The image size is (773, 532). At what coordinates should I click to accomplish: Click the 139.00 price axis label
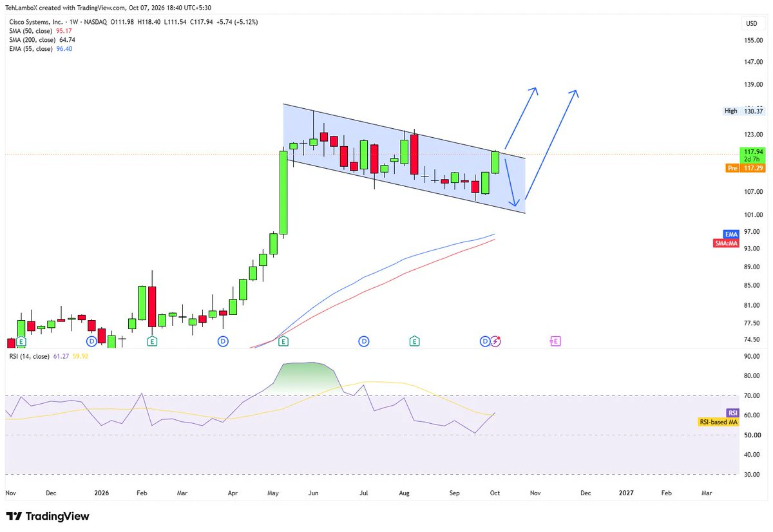pos(754,85)
